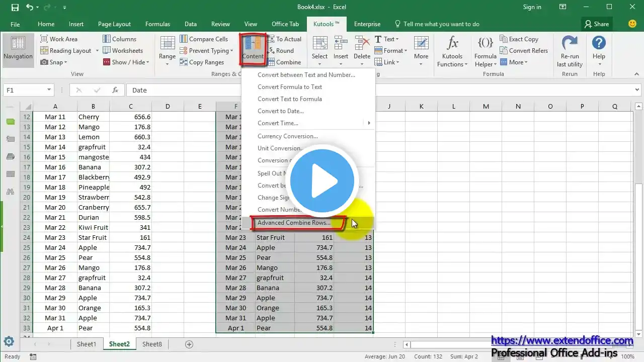Switch to the Page Layout tab

(x=114, y=24)
